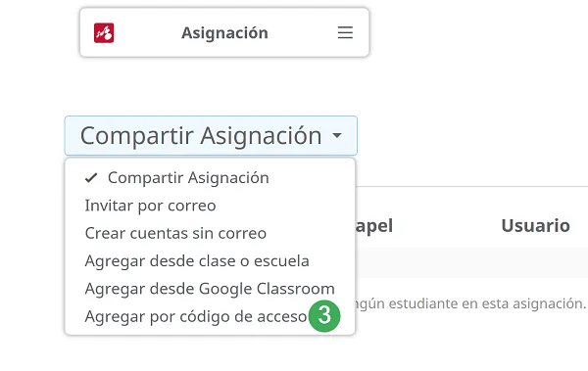Click the partially hidden Papel column header

(374, 226)
